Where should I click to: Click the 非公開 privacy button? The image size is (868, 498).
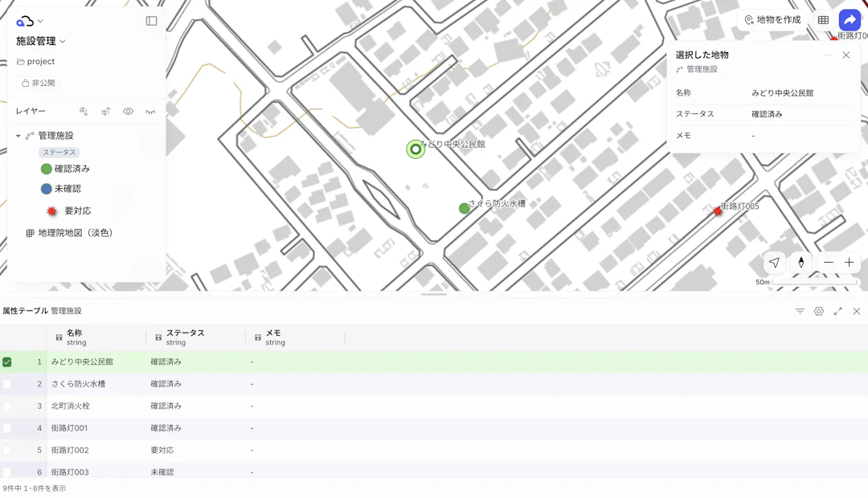[39, 83]
